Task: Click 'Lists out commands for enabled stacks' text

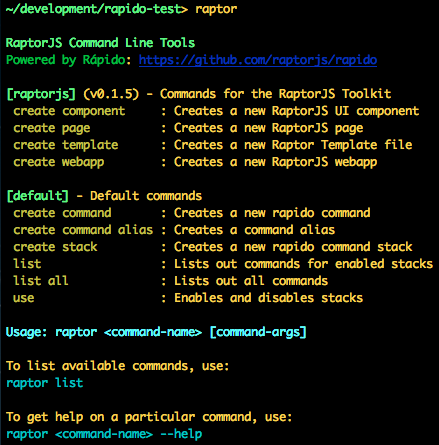Action: [x=303, y=264]
